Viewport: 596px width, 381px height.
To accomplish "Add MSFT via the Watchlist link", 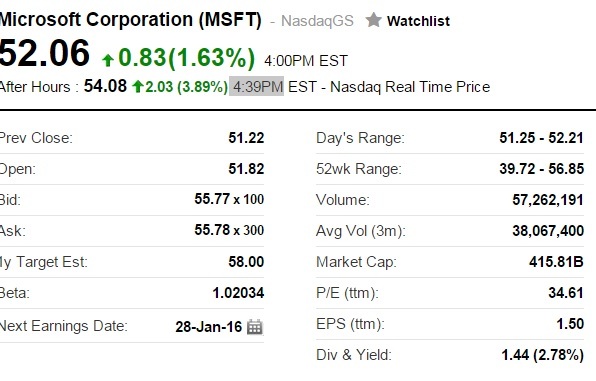I will (x=418, y=21).
